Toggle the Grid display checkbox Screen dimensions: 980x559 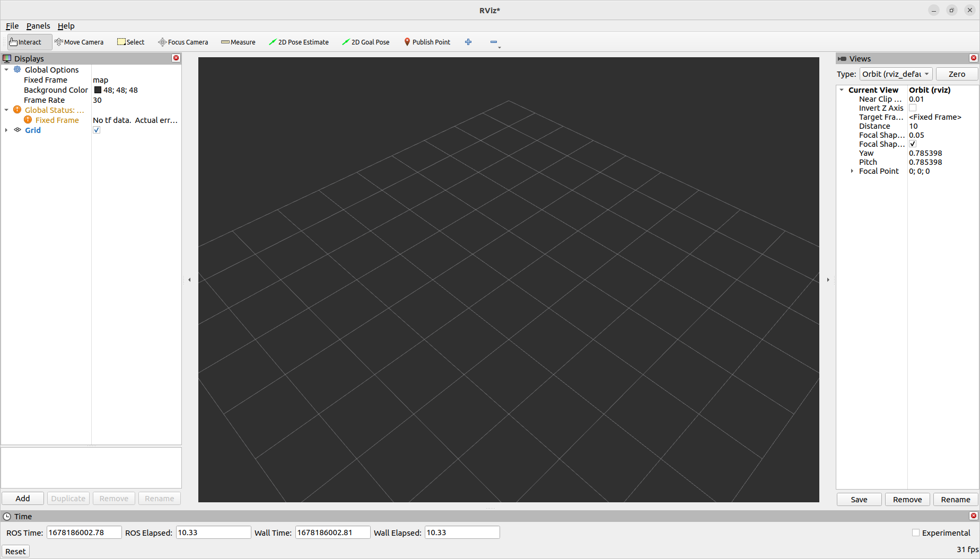(x=97, y=130)
